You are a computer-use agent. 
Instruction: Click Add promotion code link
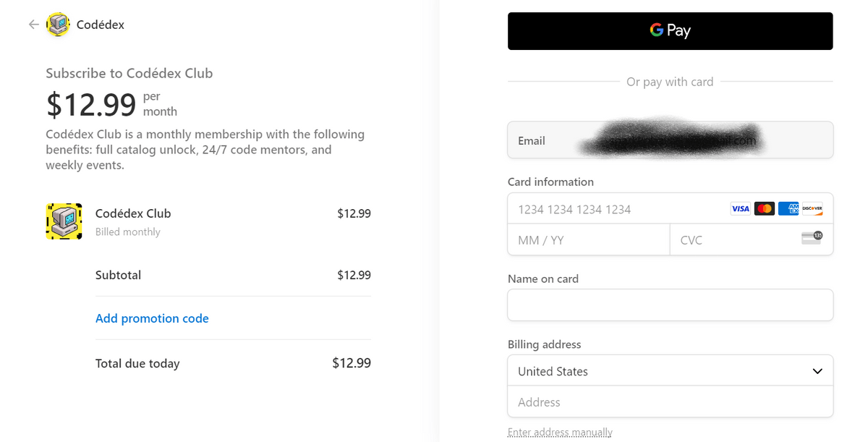coord(152,318)
